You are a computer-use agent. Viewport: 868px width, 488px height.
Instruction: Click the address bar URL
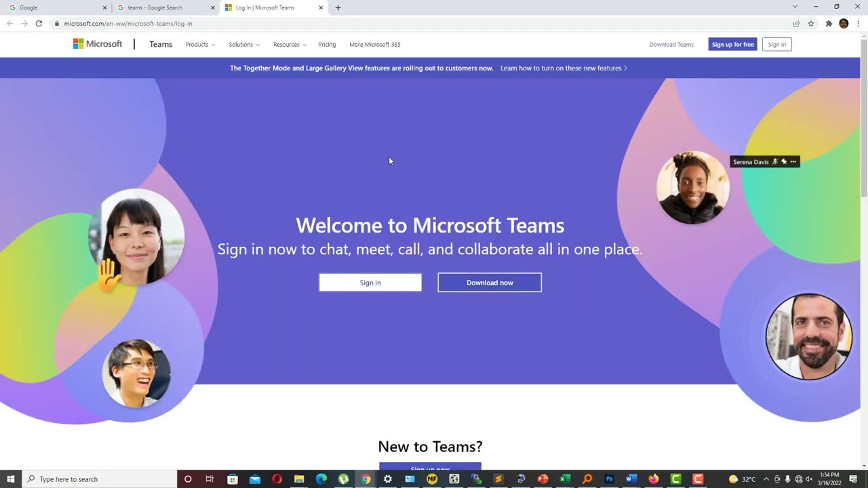click(128, 24)
